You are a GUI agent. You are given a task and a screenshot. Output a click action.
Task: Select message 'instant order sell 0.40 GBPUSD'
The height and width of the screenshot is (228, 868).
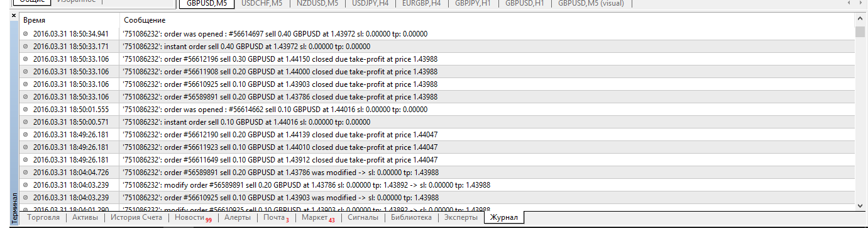pyautogui.click(x=246, y=47)
